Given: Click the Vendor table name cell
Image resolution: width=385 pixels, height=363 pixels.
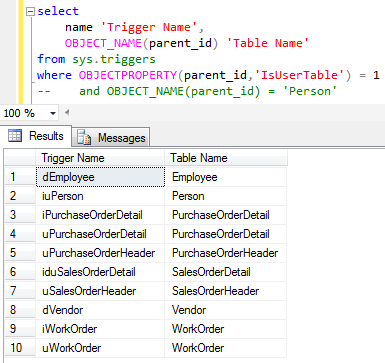Looking at the screenshot, I should point(226,310).
